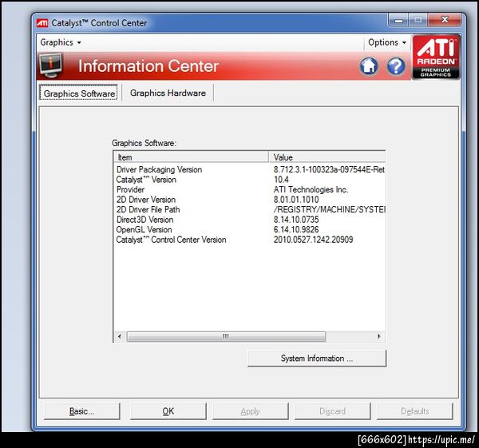Go to the Home page icon
This screenshot has width=479, height=448.
(x=369, y=66)
